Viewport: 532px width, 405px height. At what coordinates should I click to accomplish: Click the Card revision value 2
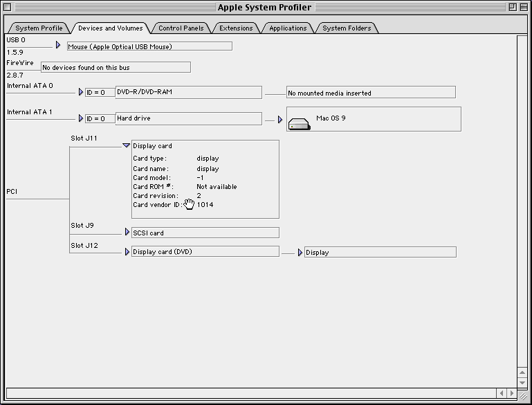click(x=199, y=196)
